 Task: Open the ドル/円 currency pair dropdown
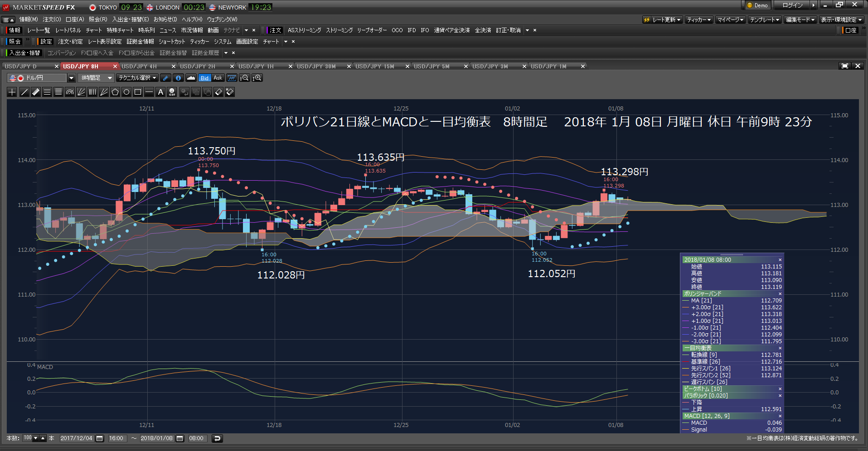[71, 78]
